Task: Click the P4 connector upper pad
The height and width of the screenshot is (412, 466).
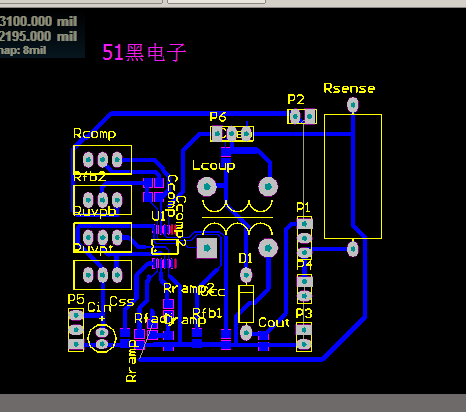Action: 304,282
